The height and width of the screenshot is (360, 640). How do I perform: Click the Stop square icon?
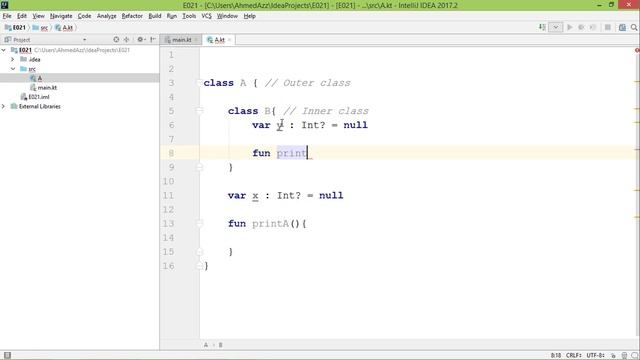tap(608, 27)
